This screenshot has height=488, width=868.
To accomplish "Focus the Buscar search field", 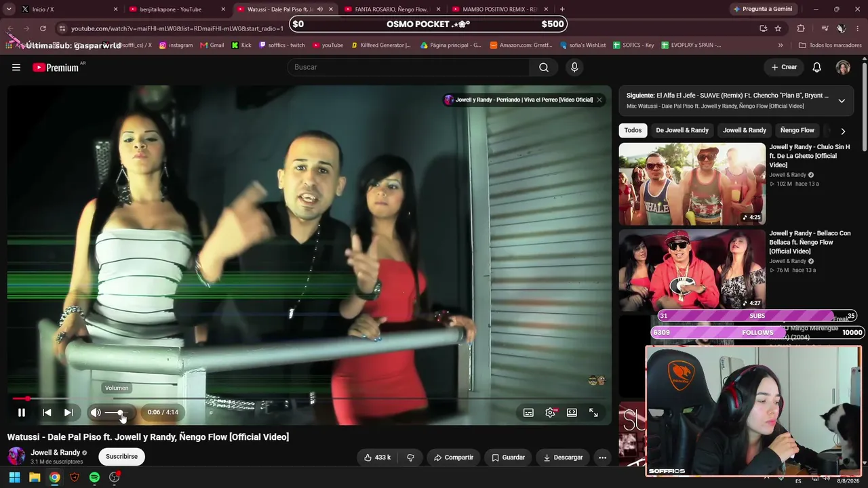I will [x=409, y=67].
